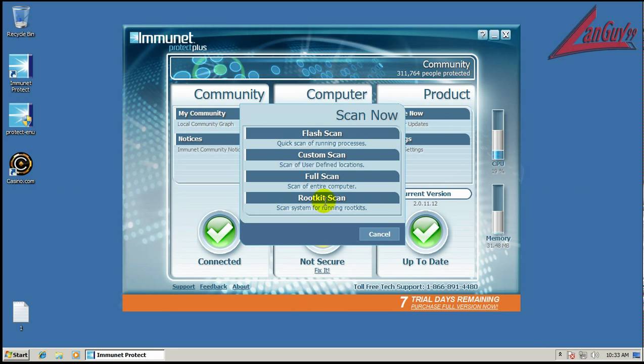The height and width of the screenshot is (364, 644).
Task: Click the Local Community Graph text
Action: pyautogui.click(x=205, y=124)
